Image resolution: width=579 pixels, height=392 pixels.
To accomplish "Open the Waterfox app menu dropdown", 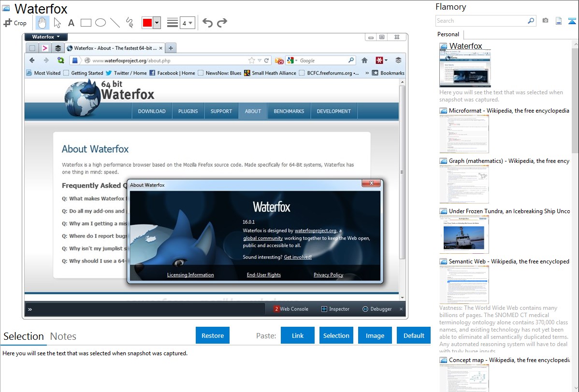I will [46, 37].
